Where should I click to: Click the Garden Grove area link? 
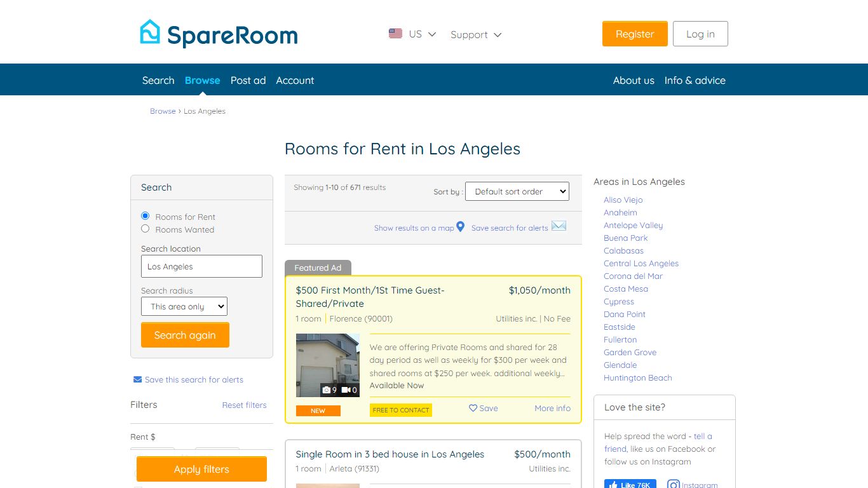(x=630, y=352)
